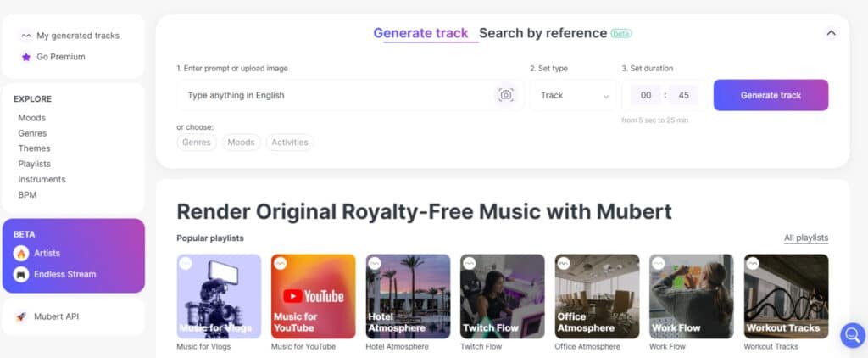Click the gamepad icon beside Endless Stream
Viewport: 868px width, 358px height.
point(21,274)
